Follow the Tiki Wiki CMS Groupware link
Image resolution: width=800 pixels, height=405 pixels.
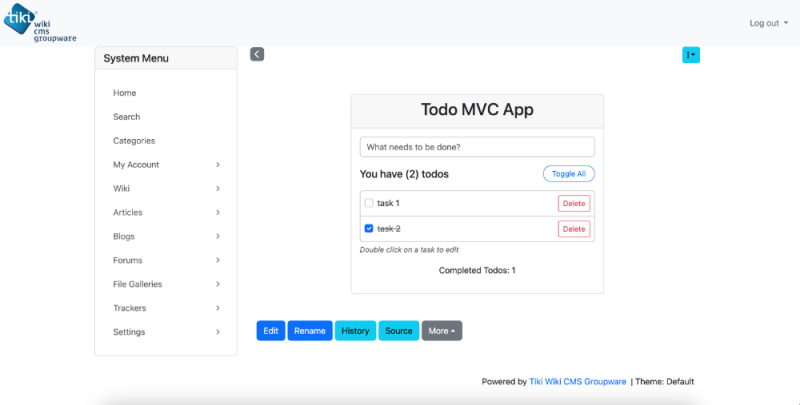pos(578,382)
